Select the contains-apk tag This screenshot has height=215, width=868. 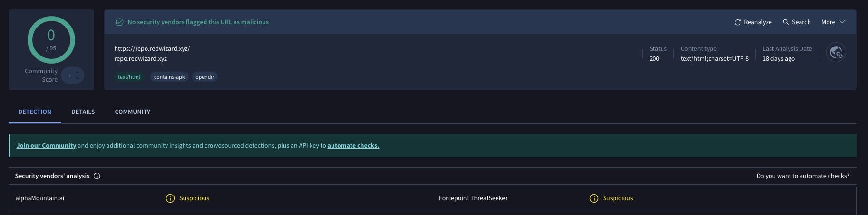[169, 77]
